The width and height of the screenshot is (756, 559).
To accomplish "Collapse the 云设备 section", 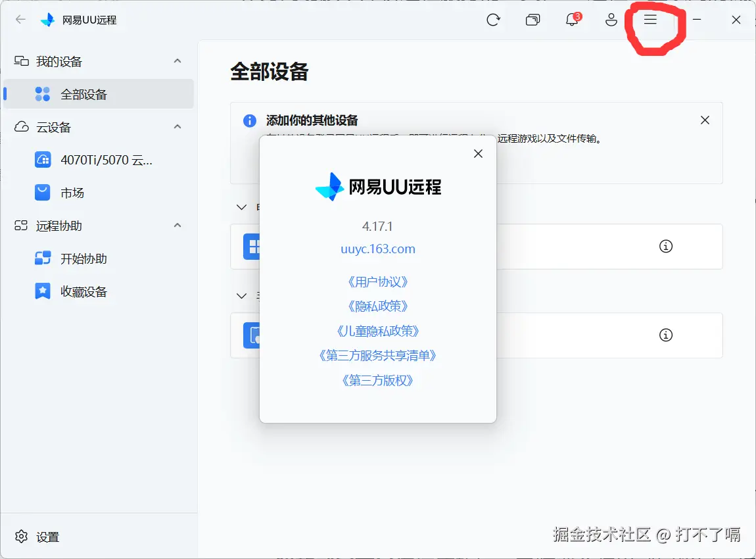I will tap(177, 126).
